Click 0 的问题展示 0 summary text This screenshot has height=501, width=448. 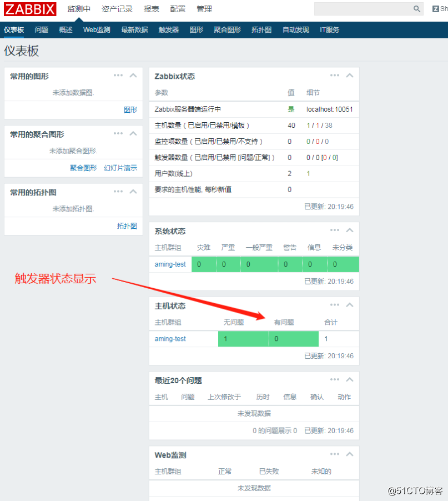(275, 430)
